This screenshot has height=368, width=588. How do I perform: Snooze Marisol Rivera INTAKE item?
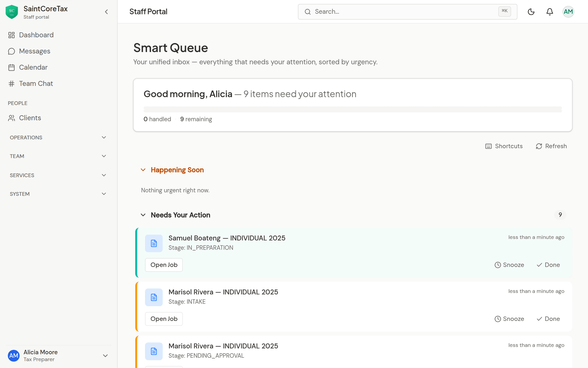pos(509,319)
